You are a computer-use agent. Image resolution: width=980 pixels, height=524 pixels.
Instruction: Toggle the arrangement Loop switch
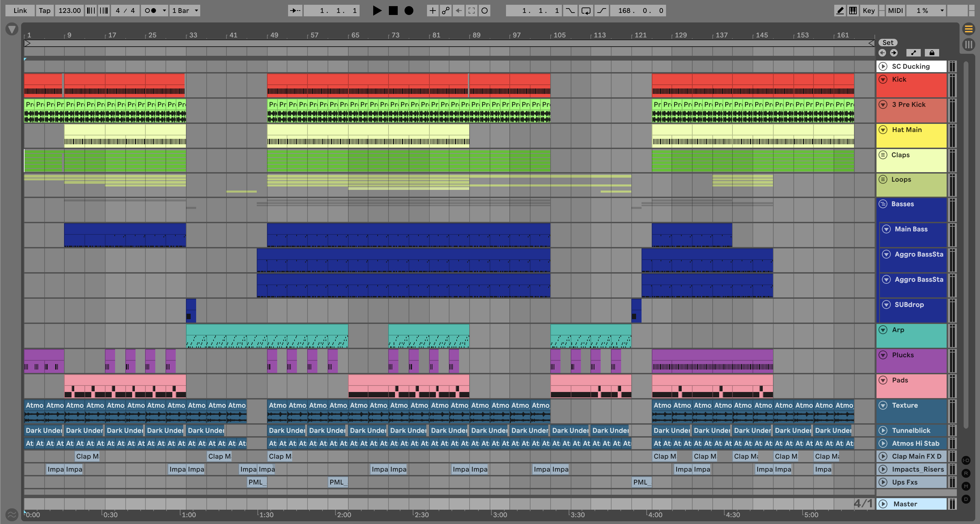coord(586,11)
